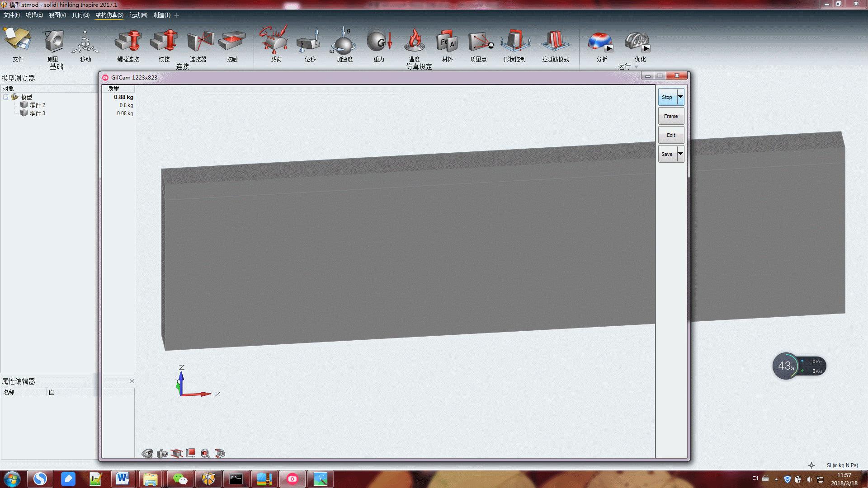
Task: Expand the 运行 group dropdown arrow
Action: pyautogui.click(x=636, y=67)
